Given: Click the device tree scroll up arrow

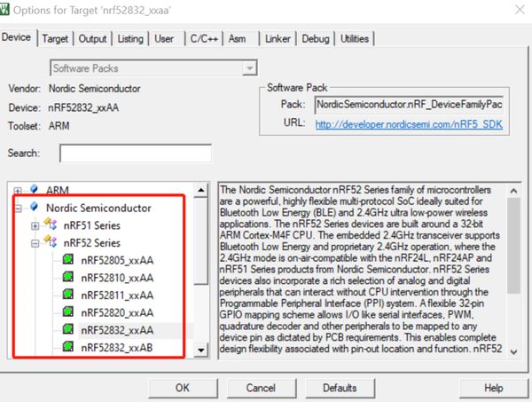Looking at the screenshot, I should (201, 190).
